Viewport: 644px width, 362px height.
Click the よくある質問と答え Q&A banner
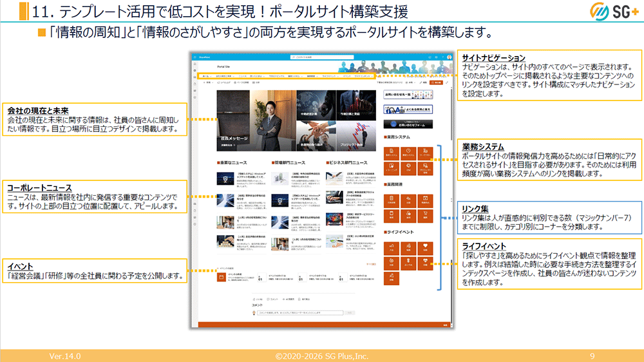[408, 110]
